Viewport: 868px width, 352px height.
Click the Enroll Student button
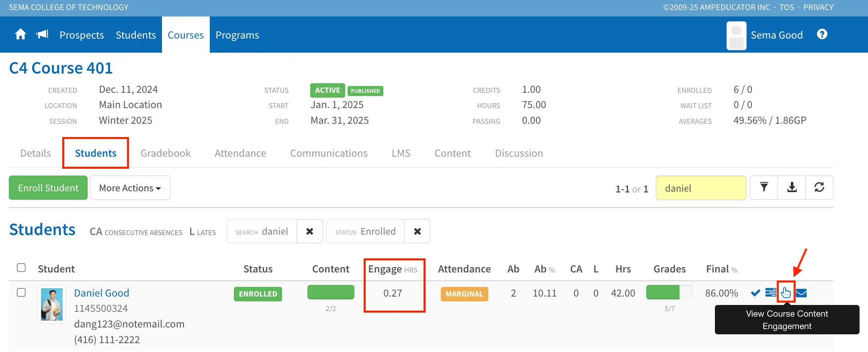tap(48, 188)
